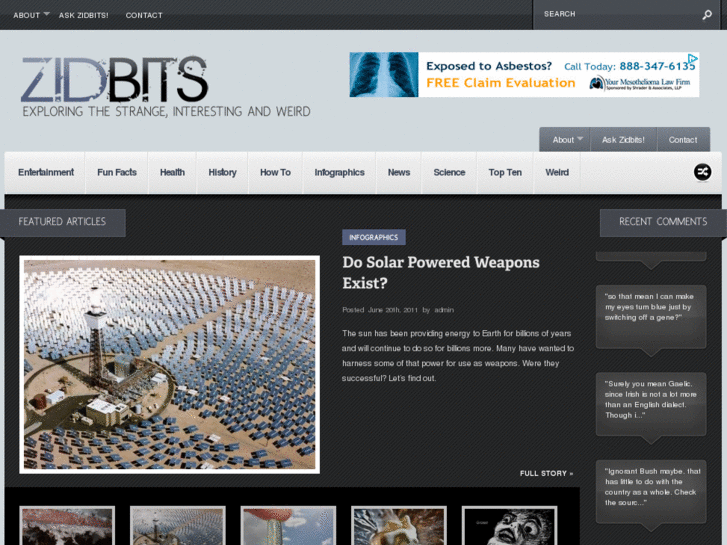Select the Entertainment category
This screenshot has height=545, width=727.
pos(46,173)
